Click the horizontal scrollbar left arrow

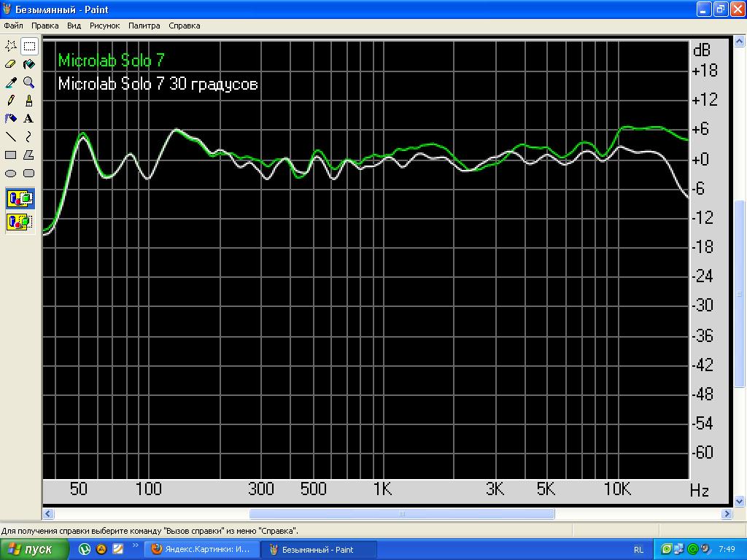point(47,514)
